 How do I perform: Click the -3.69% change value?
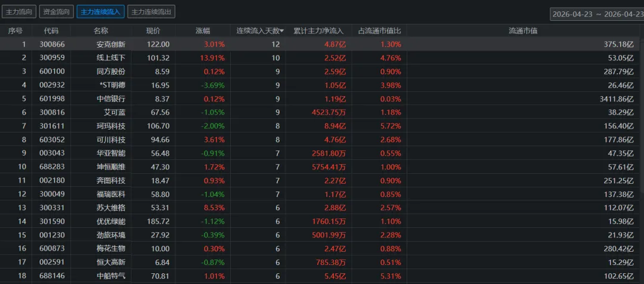click(213, 85)
